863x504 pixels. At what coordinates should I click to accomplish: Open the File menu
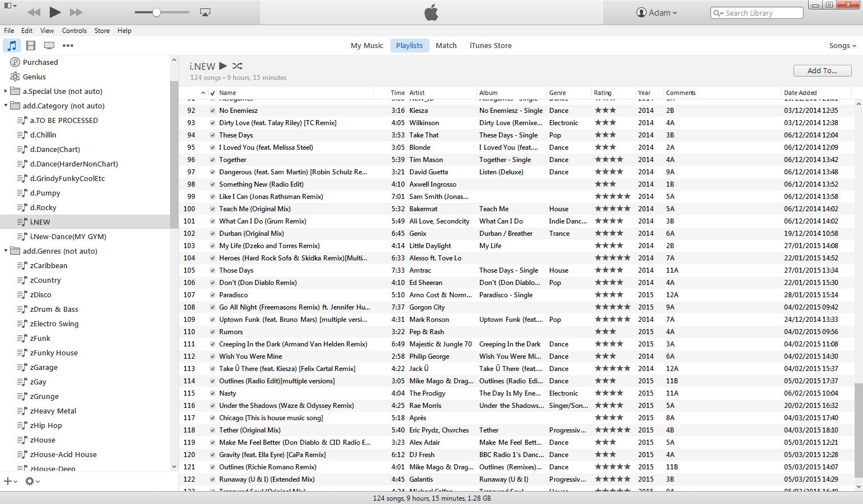9,31
